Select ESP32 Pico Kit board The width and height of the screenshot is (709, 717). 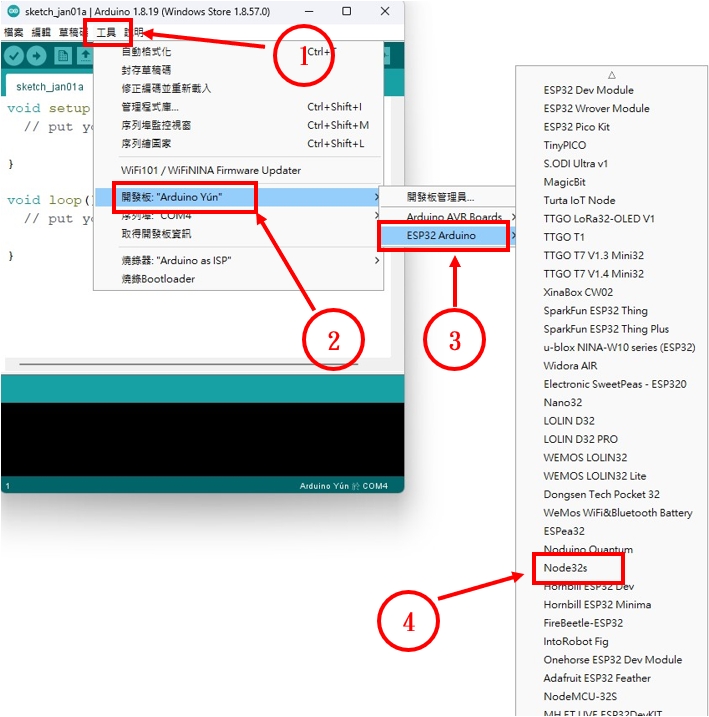click(x=612, y=127)
